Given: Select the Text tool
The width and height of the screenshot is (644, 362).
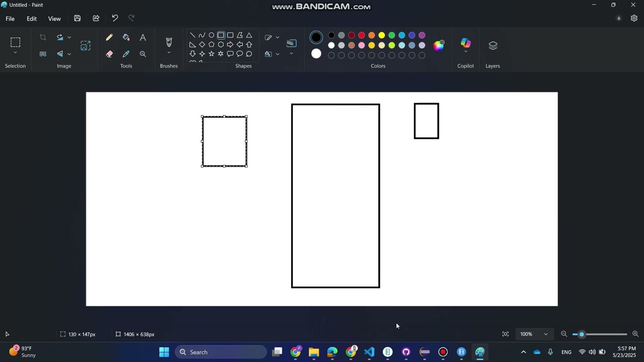Looking at the screenshot, I should coord(143,38).
